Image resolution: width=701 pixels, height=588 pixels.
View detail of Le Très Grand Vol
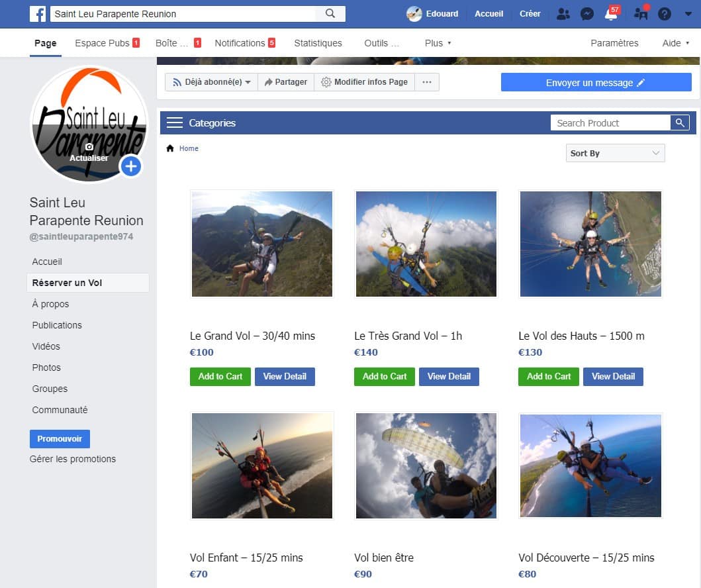449,376
